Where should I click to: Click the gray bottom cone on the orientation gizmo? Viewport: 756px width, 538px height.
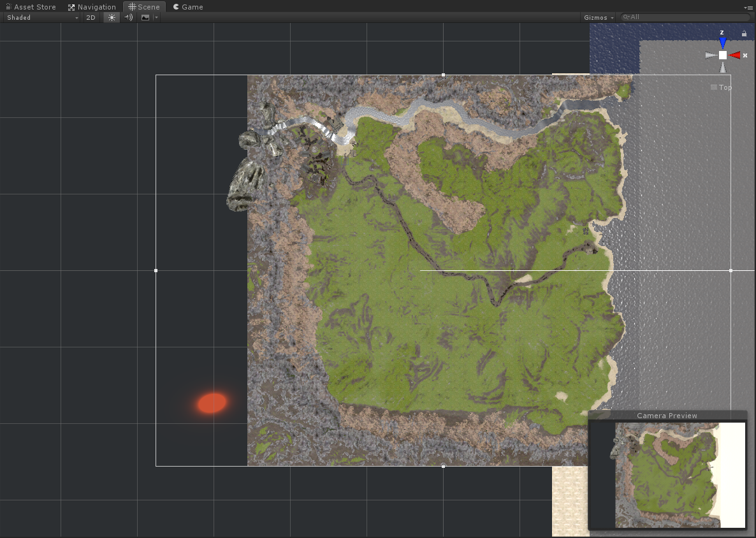722,68
